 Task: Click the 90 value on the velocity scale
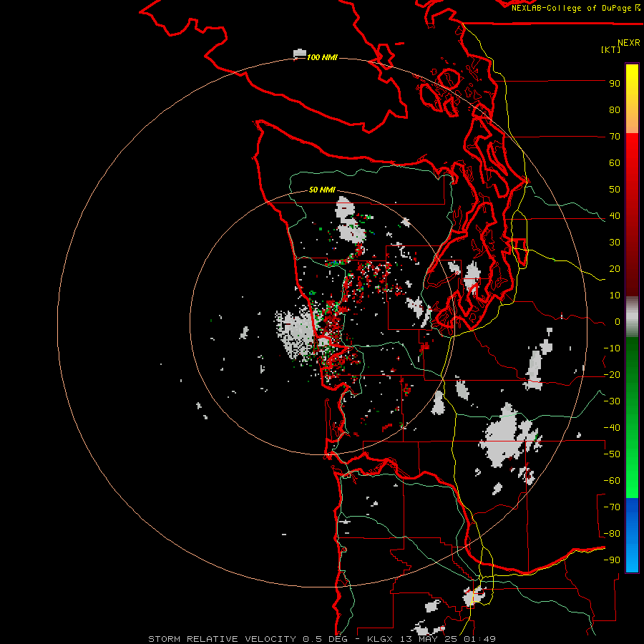[615, 84]
